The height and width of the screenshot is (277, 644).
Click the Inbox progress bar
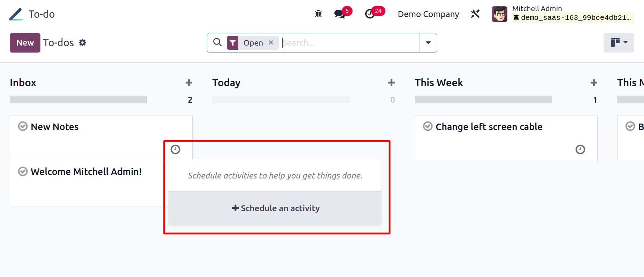[x=78, y=100]
